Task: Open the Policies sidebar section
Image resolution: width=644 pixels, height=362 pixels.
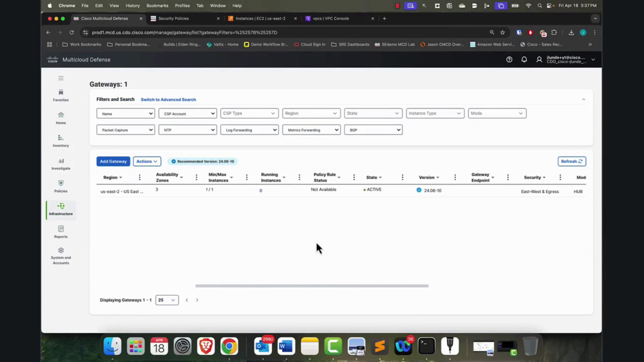Action: pyautogui.click(x=61, y=187)
